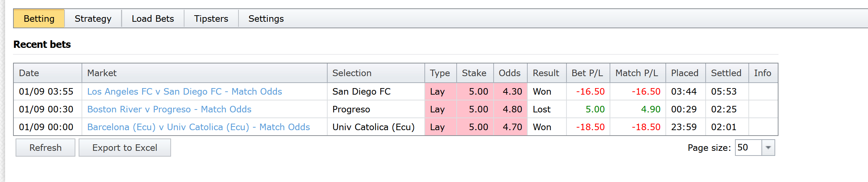Switch to the Strategy tab
This screenshot has height=182, width=868.
point(93,19)
